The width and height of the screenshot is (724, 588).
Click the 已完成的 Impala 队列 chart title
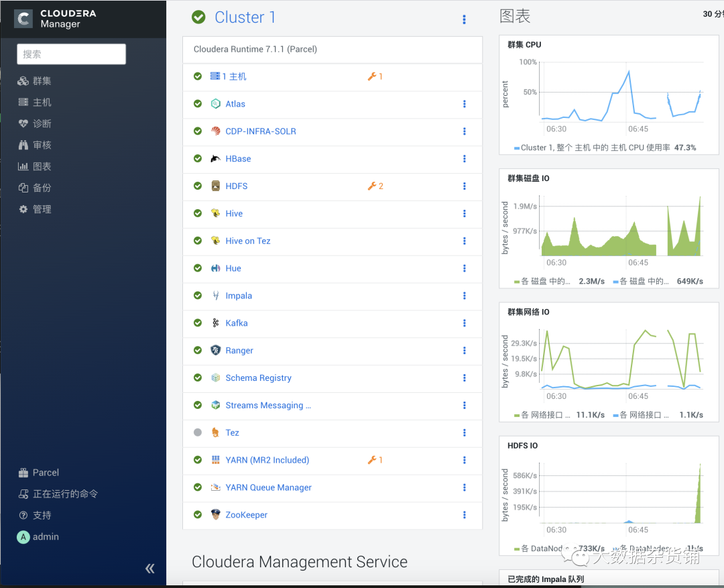546,579
